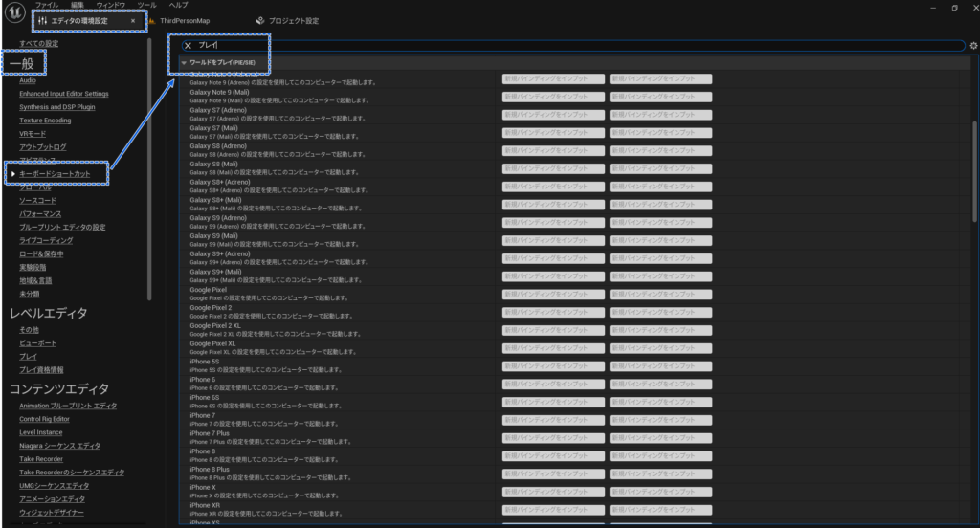The width and height of the screenshot is (980, 528).
Task: Click the プロジェクト設定 tab icon
Action: (260, 21)
